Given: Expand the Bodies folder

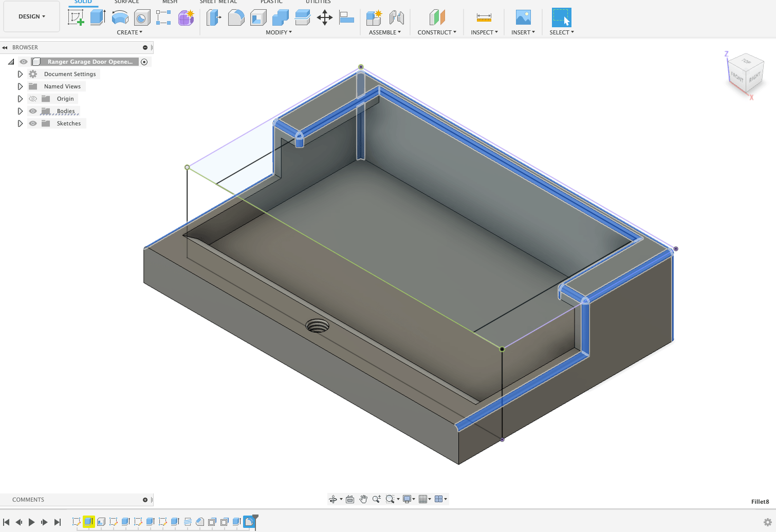Looking at the screenshot, I should [x=20, y=111].
